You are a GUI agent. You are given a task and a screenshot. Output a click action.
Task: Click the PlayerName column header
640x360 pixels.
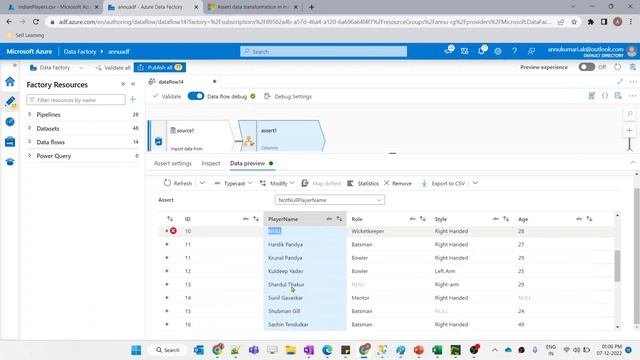(305, 219)
